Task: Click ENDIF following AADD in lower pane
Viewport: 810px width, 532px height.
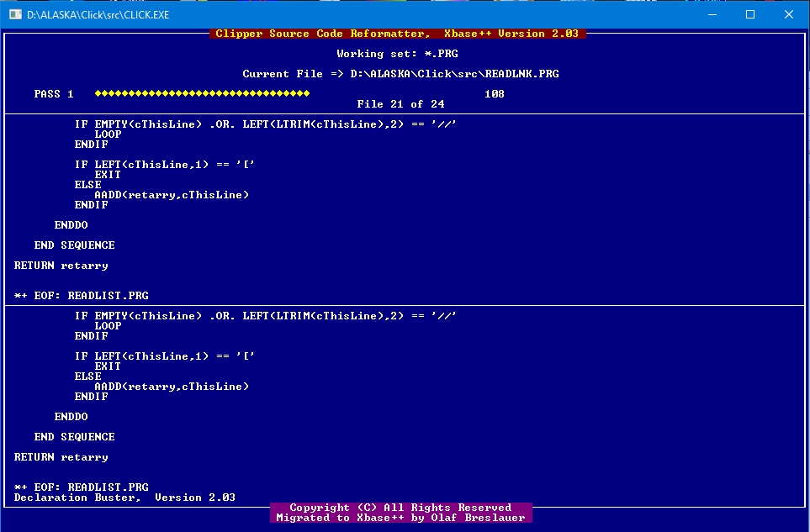Action: coord(92,397)
